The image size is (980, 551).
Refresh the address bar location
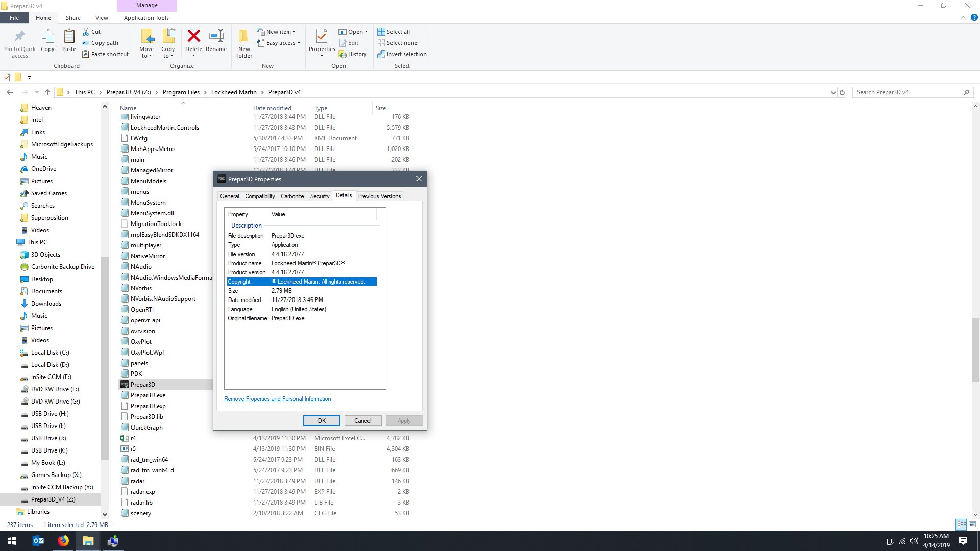click(x=842, y=92)
